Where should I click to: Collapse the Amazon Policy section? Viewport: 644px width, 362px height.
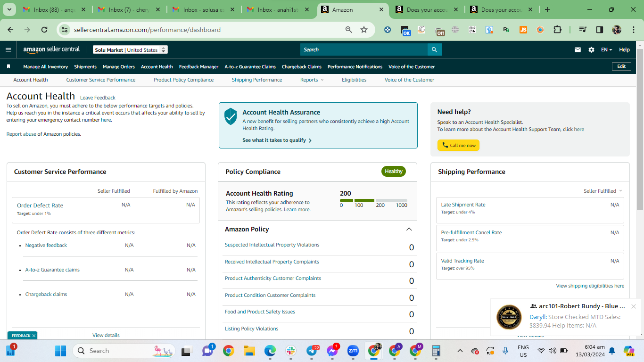pyautogui.click(x=409, y=229)
